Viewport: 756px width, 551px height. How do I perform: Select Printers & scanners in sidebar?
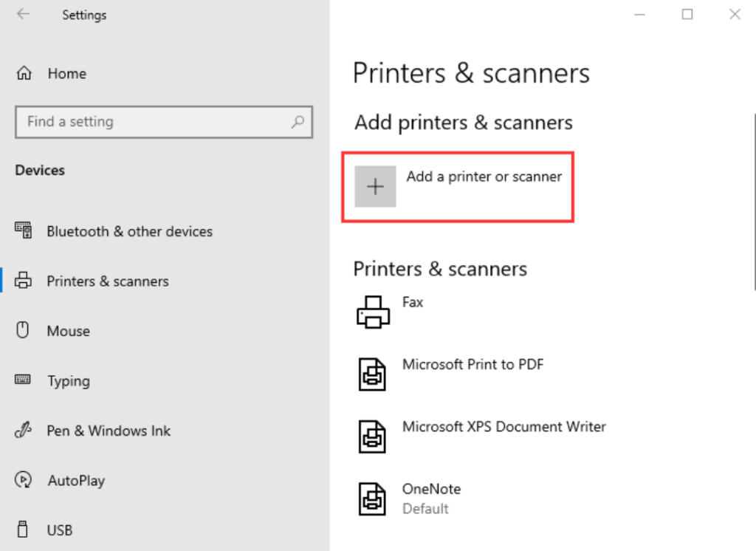(x=108, y=281)
